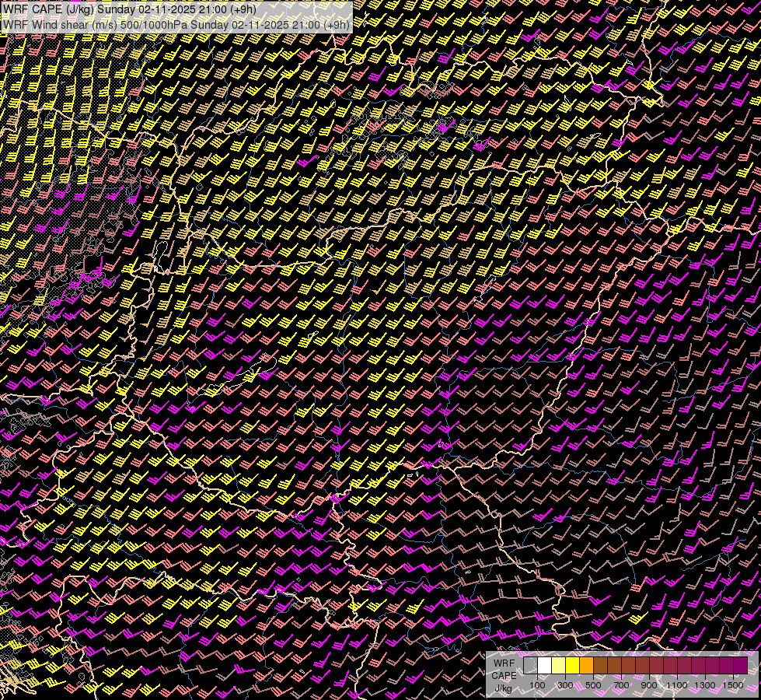
Task: Click the transparent first swatch in the CAPE legend
Action: [x=530, y=666]
